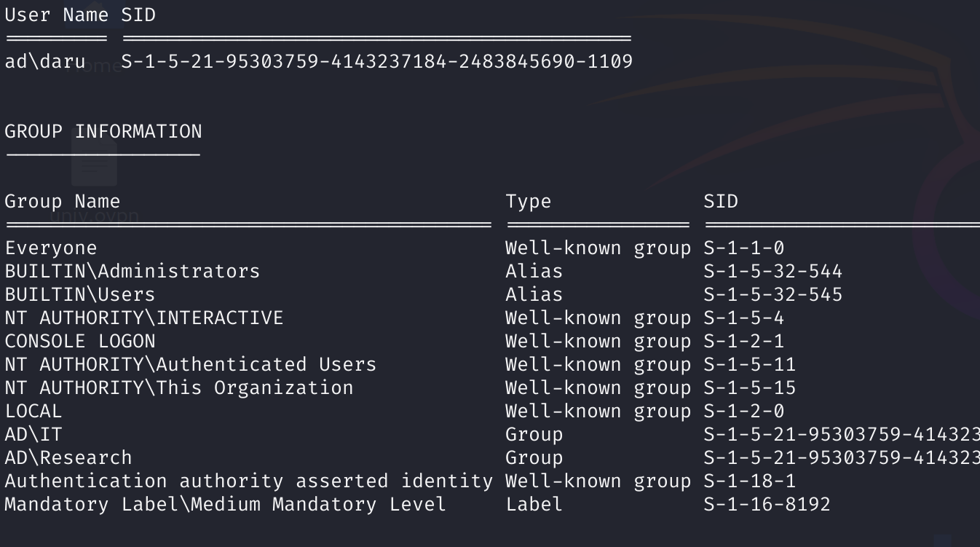This screenshot has width=980, height=547.
Task: Click the ad\daru user name
Action: (x=45, y=62)
